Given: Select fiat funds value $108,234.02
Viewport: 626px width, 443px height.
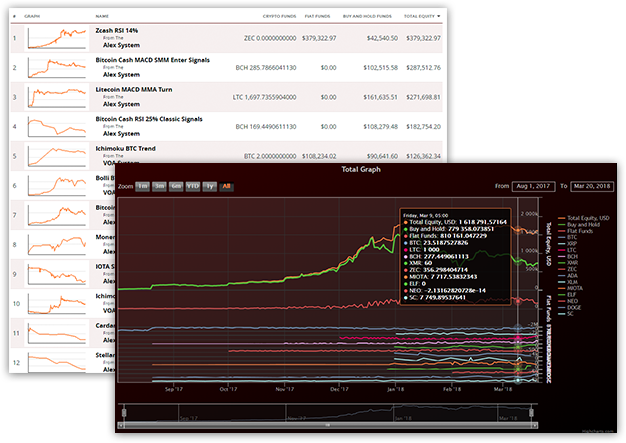Looking at the screenshot, I should 319,156.
